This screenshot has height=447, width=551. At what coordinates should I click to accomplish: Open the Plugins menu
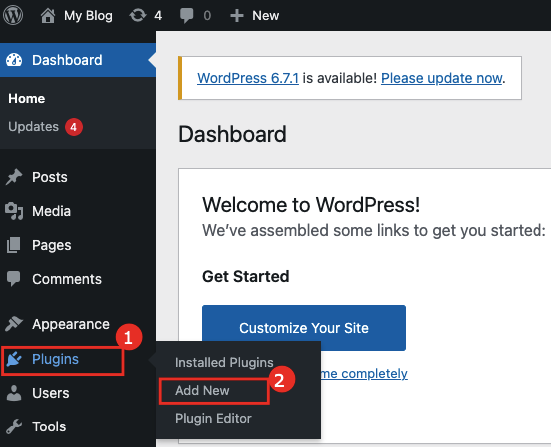point(55,359)
